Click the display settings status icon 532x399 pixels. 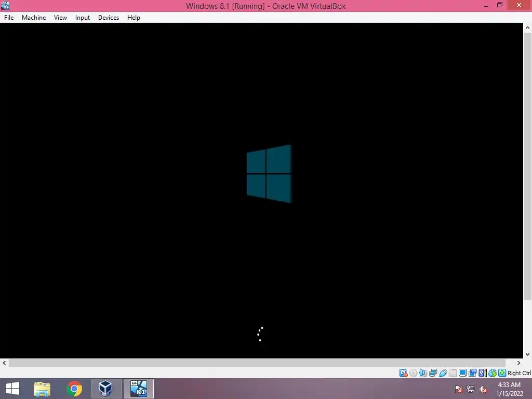click(x=462, y=373)
